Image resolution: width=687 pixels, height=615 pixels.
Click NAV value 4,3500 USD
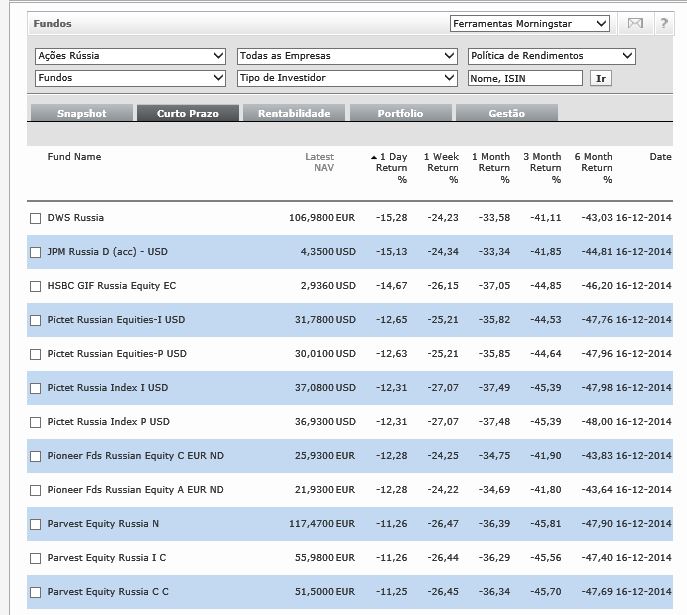tap(328, 252)
